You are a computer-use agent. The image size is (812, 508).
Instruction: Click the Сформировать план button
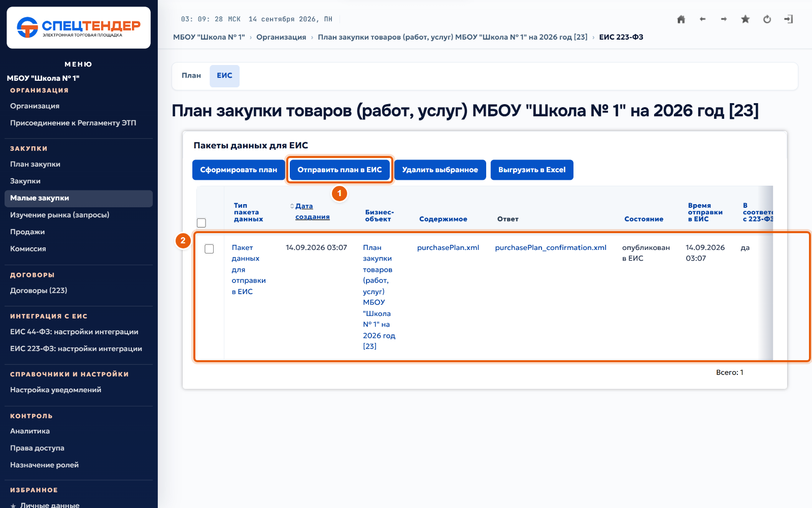point(239,170)
